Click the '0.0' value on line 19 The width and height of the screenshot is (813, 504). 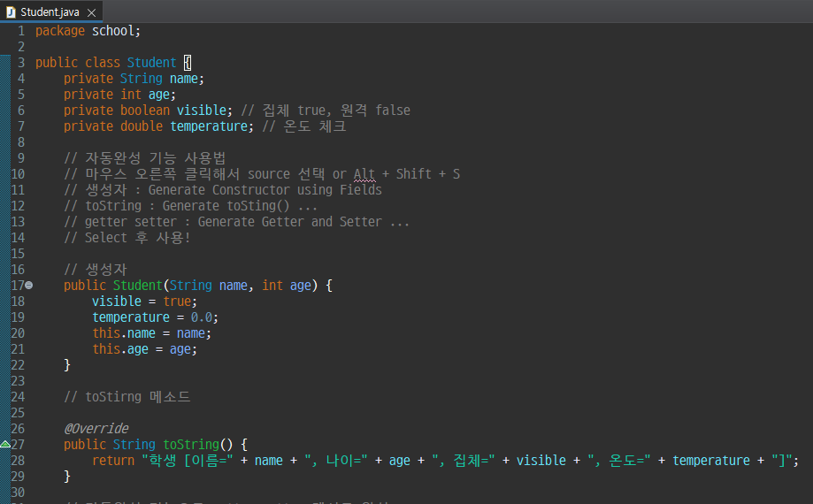click(201, 317)
